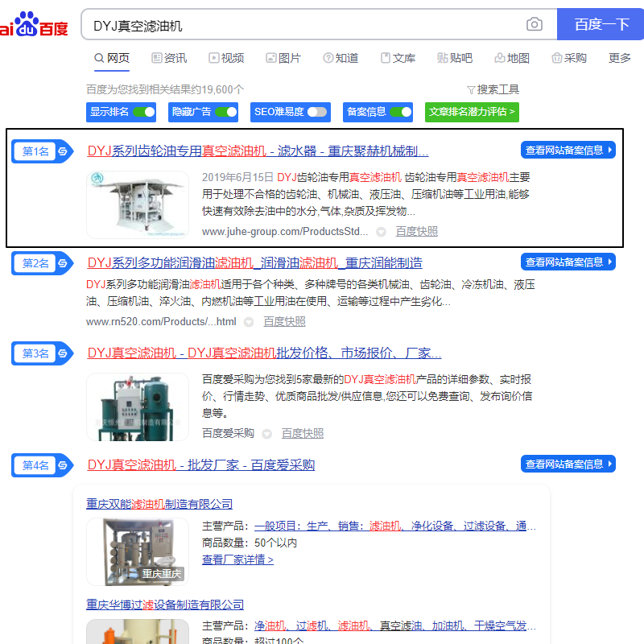Open the DYJ真空滤油机批发价格 result title

pos(265,353)
